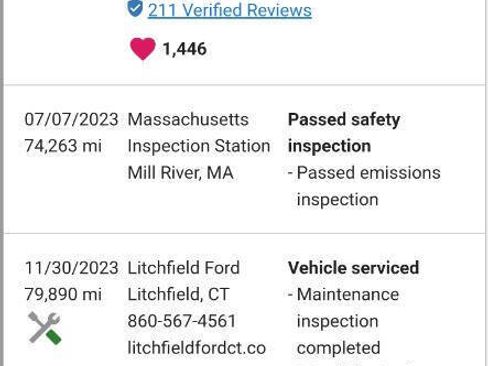Click the gray vertical bar on left edge
The image size is (488, 366).
pos(2,183)
